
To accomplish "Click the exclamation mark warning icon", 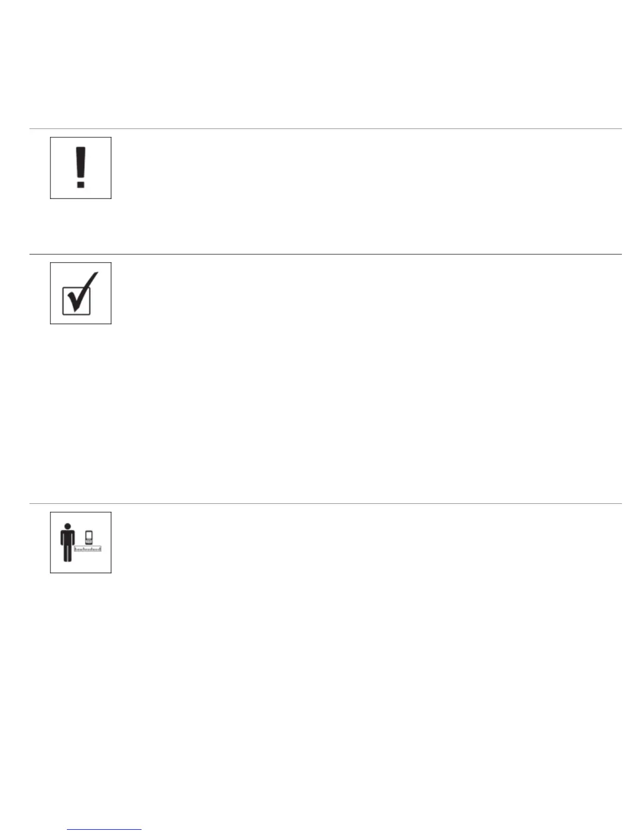I will pyautogui.click(x=80, y=168).
